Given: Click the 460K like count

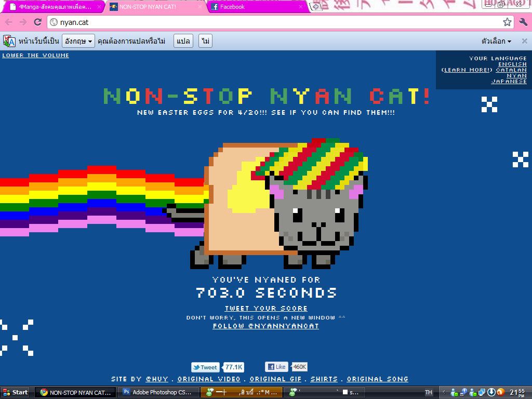Looking at the screenshot, I should 299,367.
